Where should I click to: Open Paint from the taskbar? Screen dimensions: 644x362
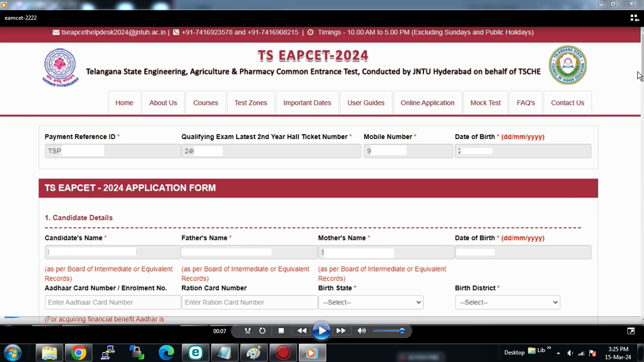[254, 353]
